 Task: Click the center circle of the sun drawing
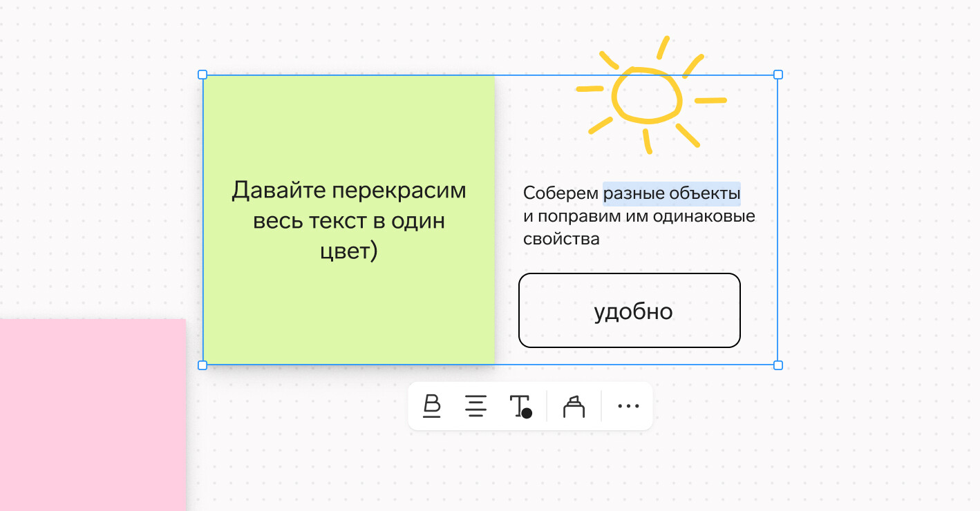tap(646, 96)
